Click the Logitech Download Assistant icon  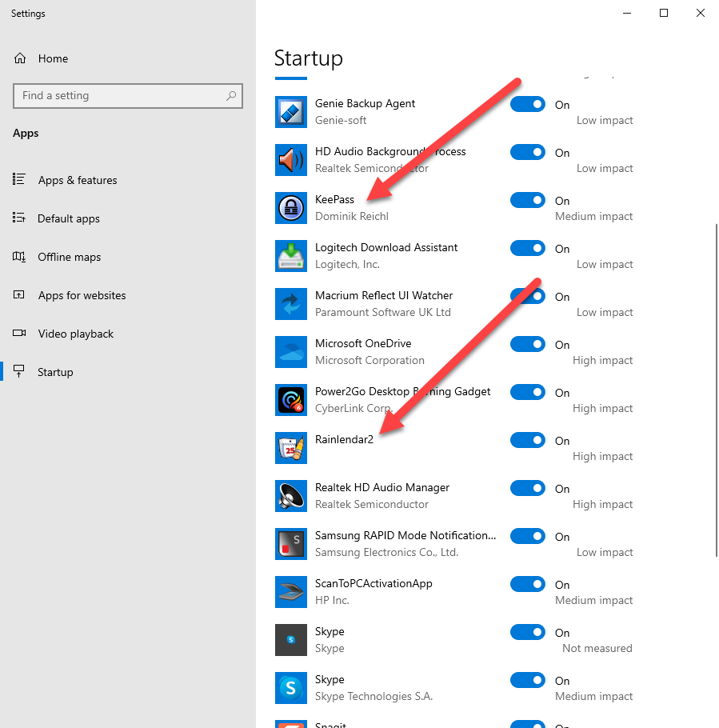[290, 256]
